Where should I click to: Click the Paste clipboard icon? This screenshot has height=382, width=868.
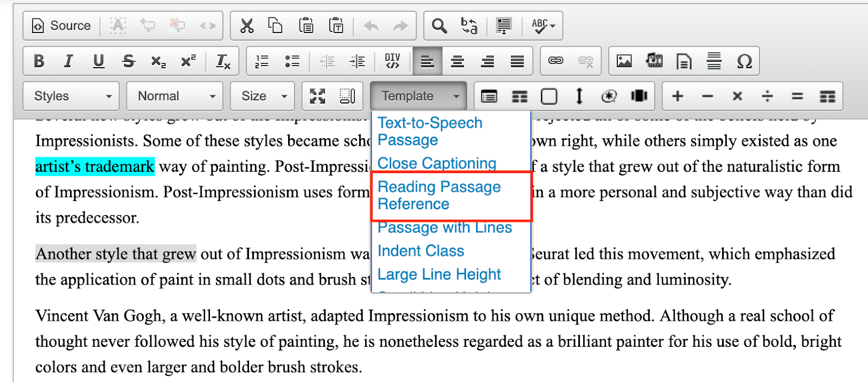tap(306, 25)
